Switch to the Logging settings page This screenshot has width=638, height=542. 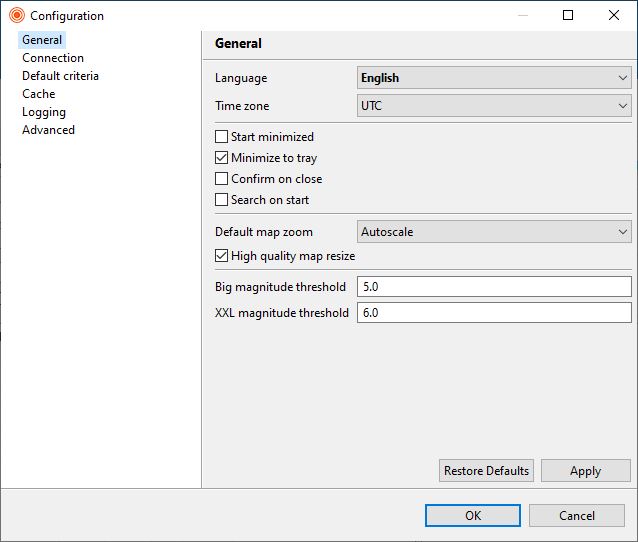44,112
